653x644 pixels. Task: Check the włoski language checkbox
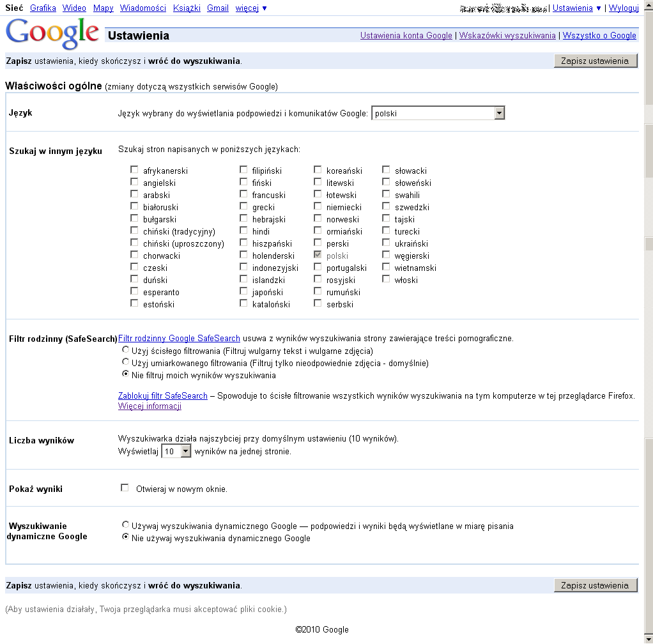click(x=386, y=279)
